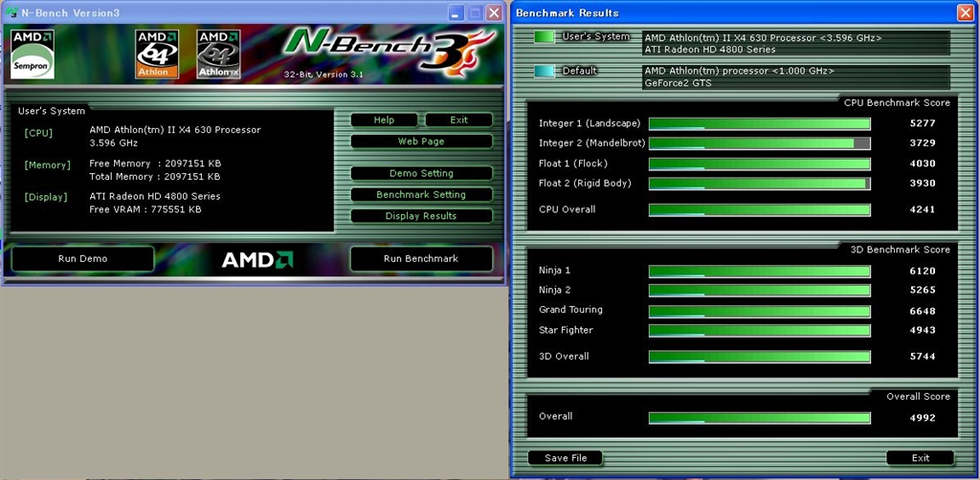
Task: Open Benchmark Setting
Action: (421, 195)
